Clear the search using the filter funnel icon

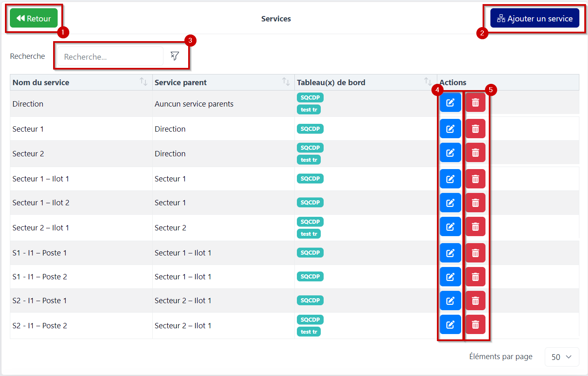pyautogui.click(x=175, y=56)
